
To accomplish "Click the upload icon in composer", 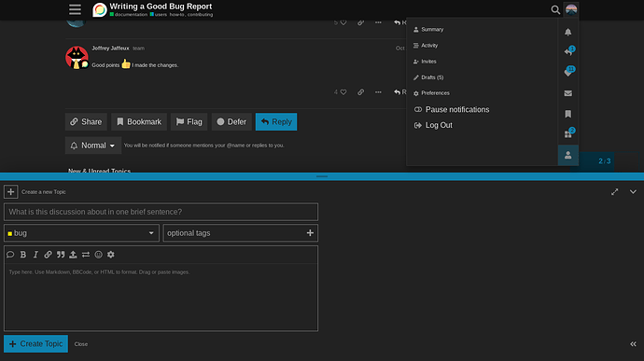I will coord(73,255).
